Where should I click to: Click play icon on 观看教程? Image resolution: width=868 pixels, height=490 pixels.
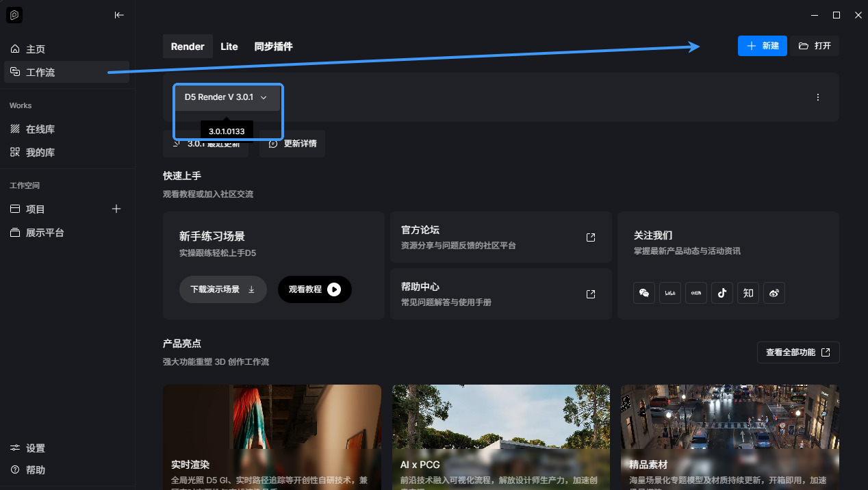[x=333, y=289]
